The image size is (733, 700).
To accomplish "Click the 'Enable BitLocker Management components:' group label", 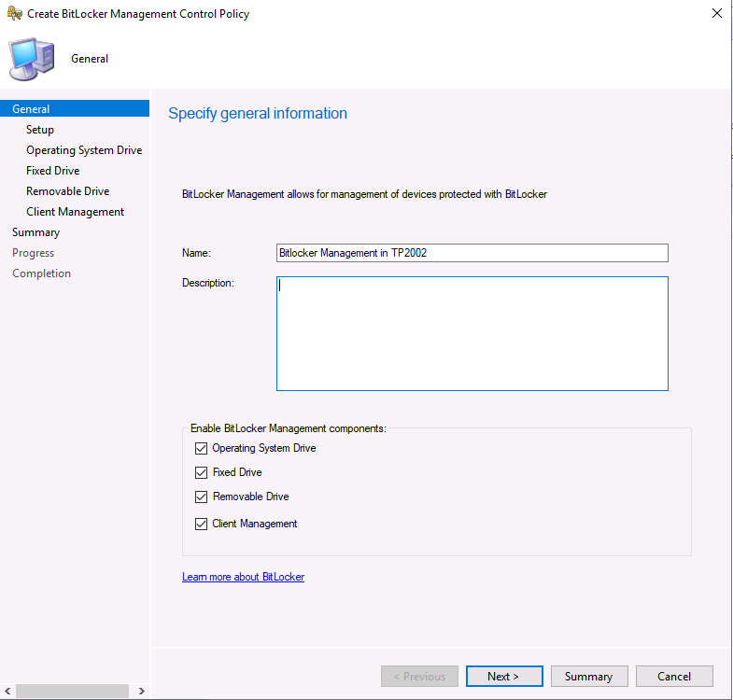I will (x=289, y=428).
